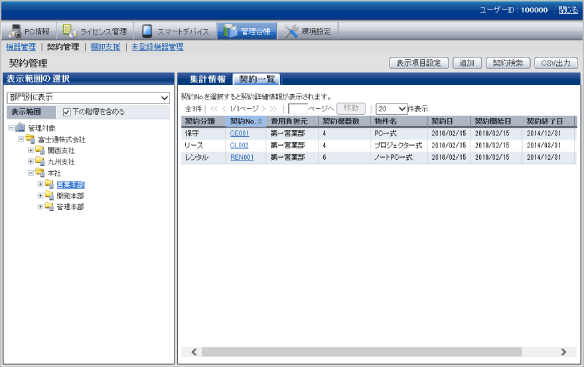Click the horizontal scrollbar right arrow
Image resolution: width=584 pixels, height=367 pixels.
click(x=564, y=352)
